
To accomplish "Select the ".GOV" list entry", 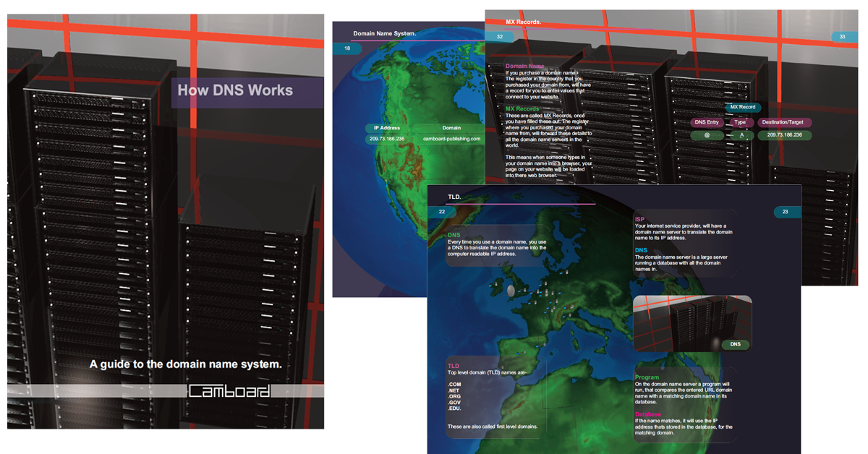I will (454, 403).
